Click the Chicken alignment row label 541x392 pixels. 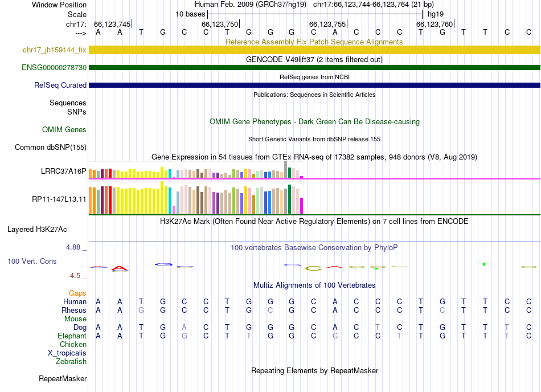pyautogui.click(x=73, y=344)
